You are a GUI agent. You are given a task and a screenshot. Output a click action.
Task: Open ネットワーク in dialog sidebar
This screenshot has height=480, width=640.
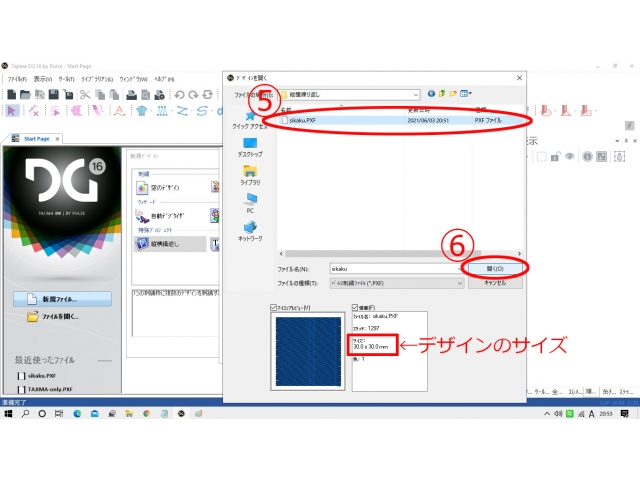tap(250, 231)
